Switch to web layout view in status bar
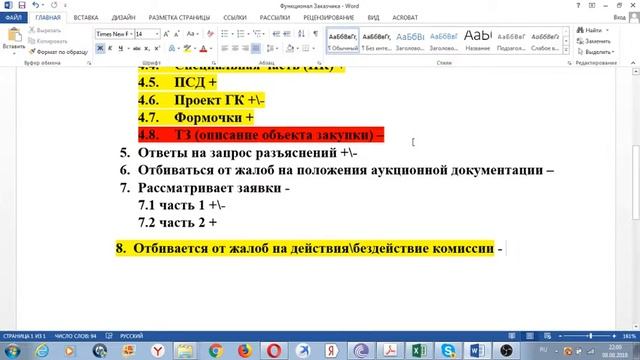Image resolution: width=640 pixels, height=360 pixels. [547, 336]
